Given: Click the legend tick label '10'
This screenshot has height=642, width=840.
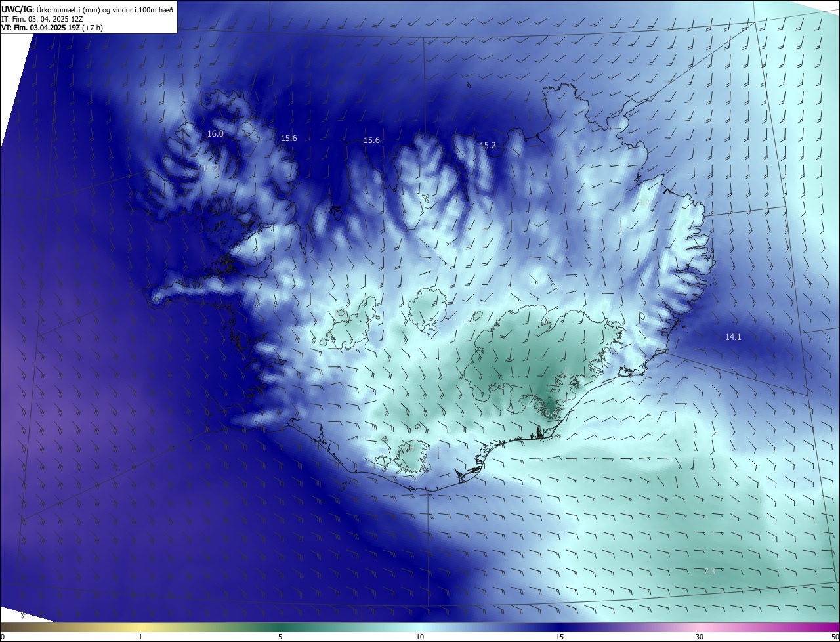Looking at the screenshot, I should [420, 637].
